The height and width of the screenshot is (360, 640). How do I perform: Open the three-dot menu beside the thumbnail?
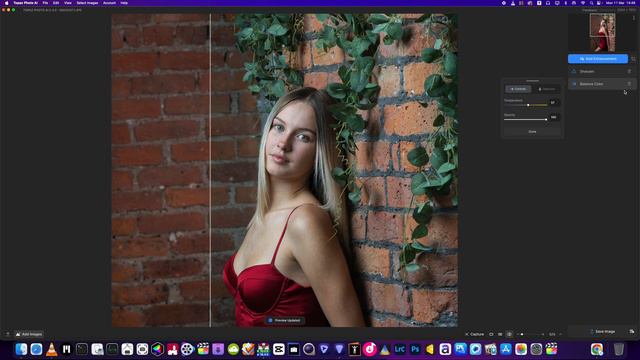click(634, 18)
